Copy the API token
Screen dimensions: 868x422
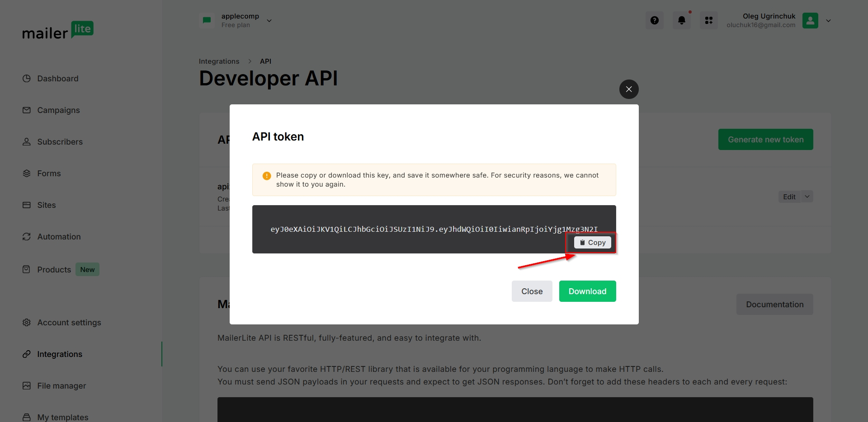click(592, 243)
